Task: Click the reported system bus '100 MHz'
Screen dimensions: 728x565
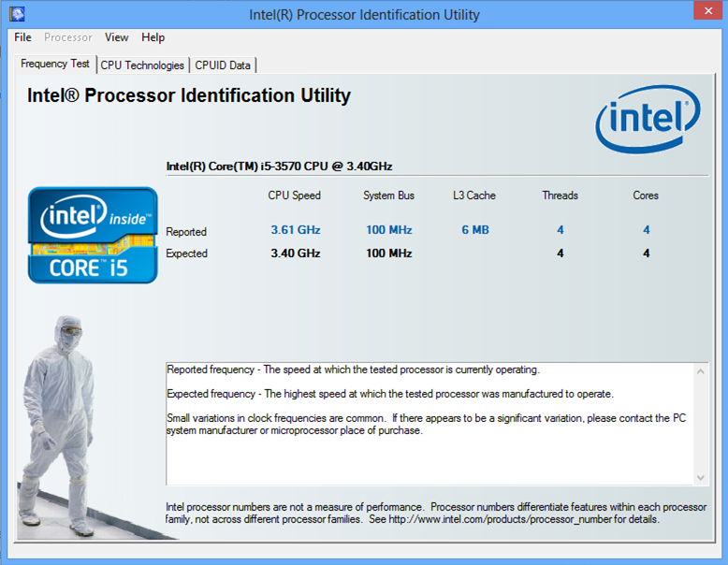Action: (388, 230)
